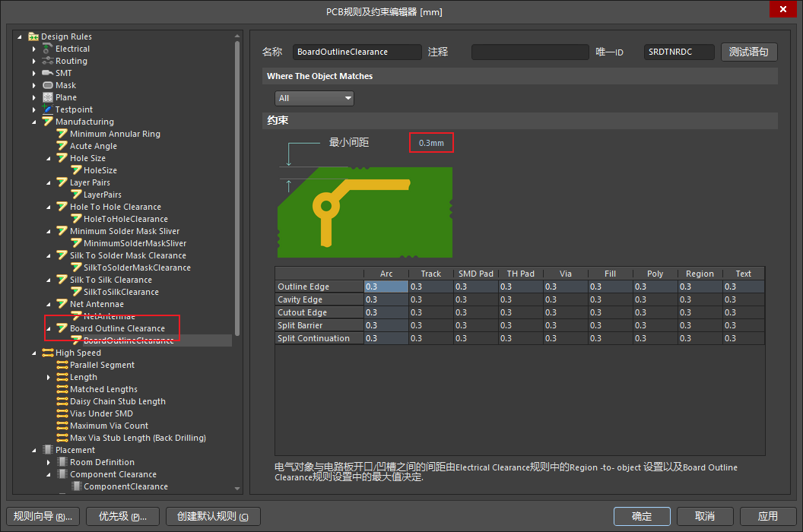Click the MinimumSolderMaskSliver rule icon
The width and height of the screenshot is (803, 532).
pyautogui.click(x=76, y=243)
